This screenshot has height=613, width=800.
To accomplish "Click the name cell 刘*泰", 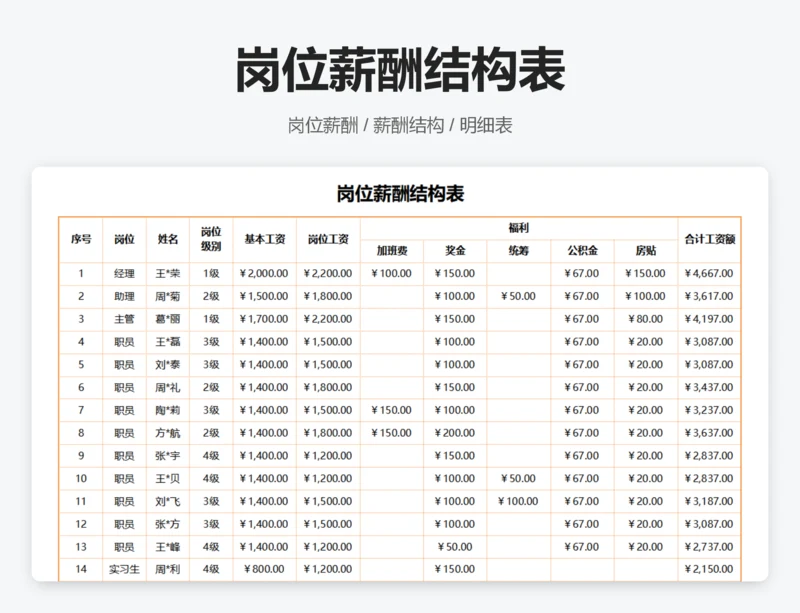I will pyautogui.click(x=168, y=365).
